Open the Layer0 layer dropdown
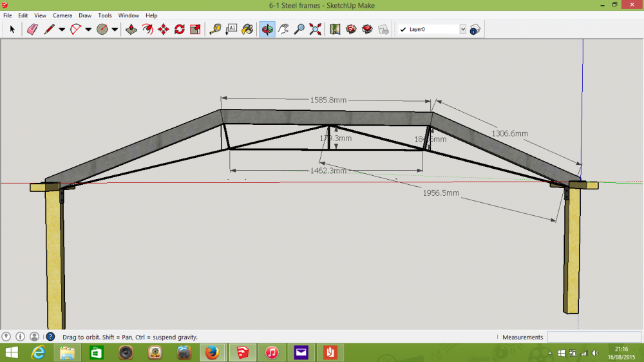Viewport: 644px width, 362px height. pos(463,29)
